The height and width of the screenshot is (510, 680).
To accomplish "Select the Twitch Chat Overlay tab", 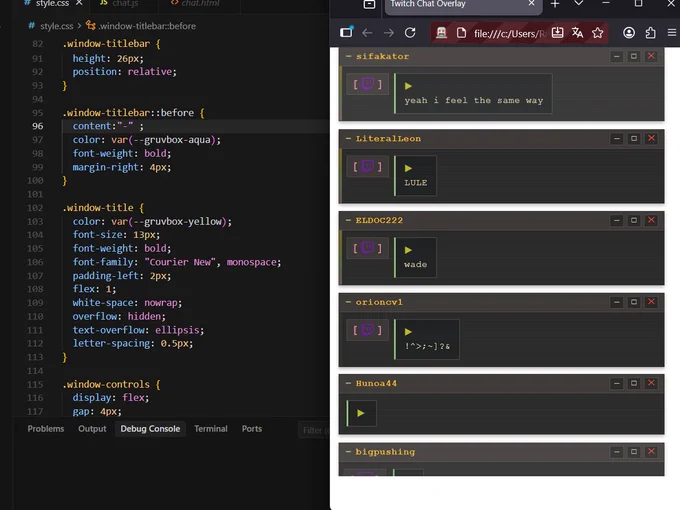I will pos(463,6).
